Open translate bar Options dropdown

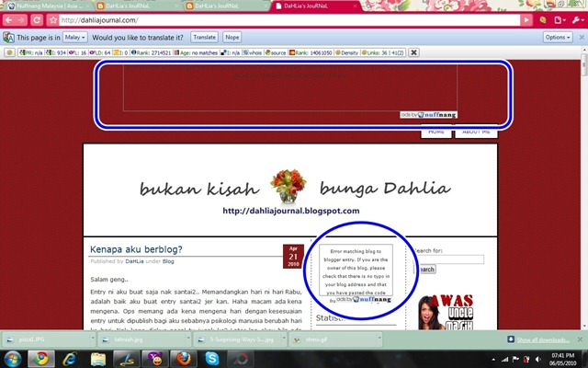[x=558, y=37]
